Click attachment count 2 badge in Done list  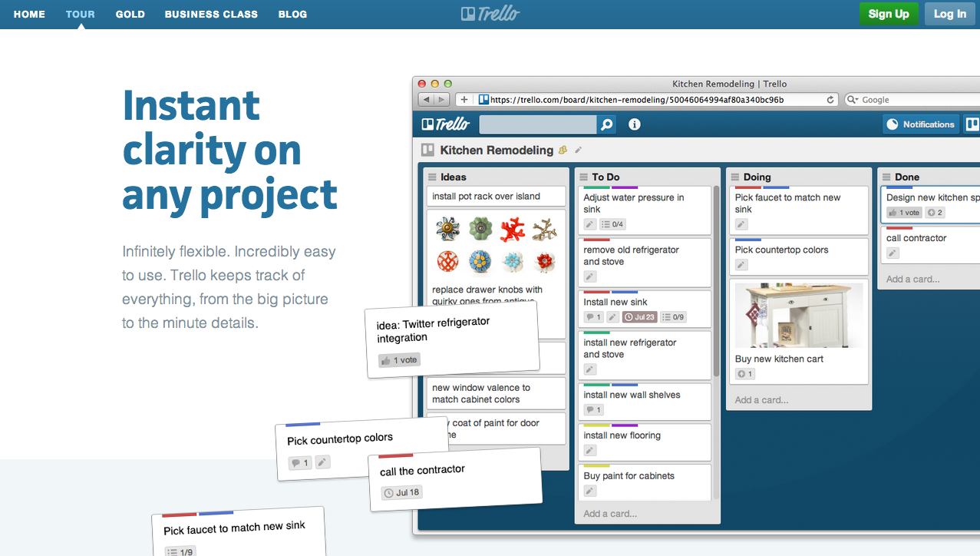click(x=935, y=213)
